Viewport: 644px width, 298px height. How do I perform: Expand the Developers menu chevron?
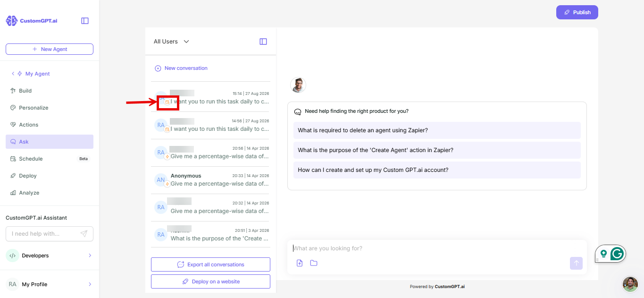(90, 255)
